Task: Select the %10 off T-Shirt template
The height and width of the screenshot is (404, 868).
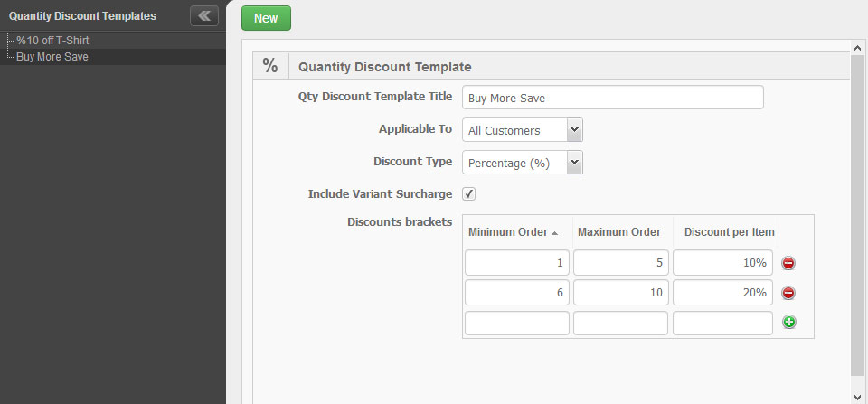Action: (x=52, y=41)
